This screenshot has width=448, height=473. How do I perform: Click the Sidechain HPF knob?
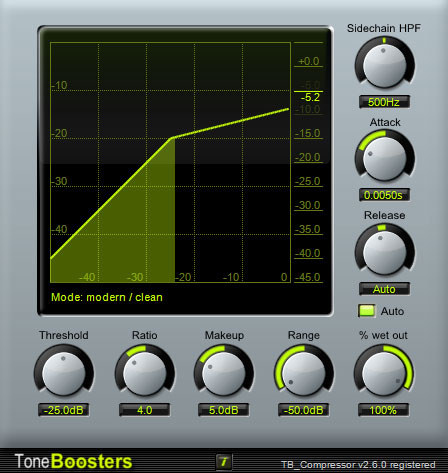[384, 65]
